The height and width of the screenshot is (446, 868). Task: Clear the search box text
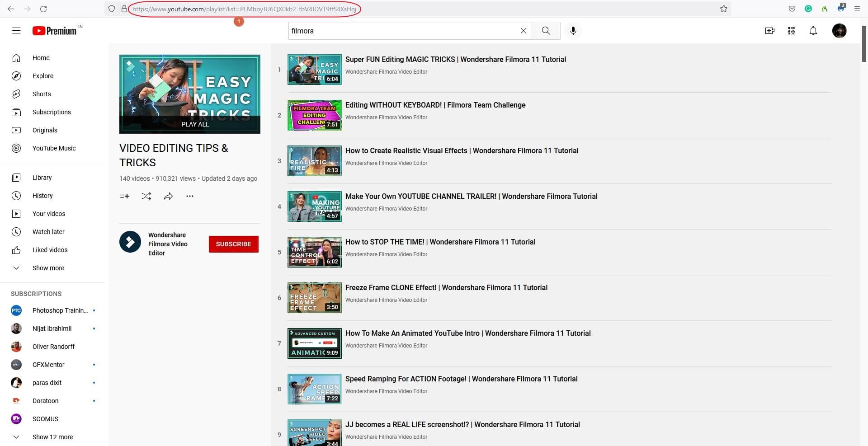[x=523, y=31]
